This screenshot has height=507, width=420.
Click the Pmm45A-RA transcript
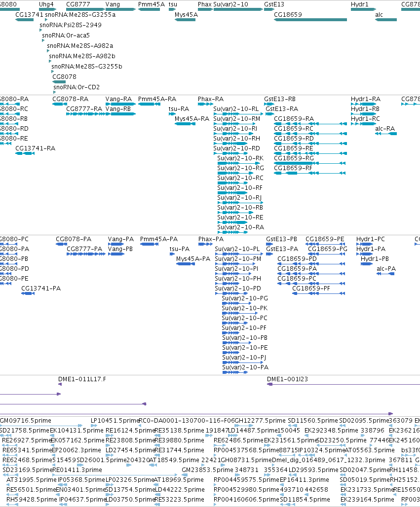tap(149, 104)
